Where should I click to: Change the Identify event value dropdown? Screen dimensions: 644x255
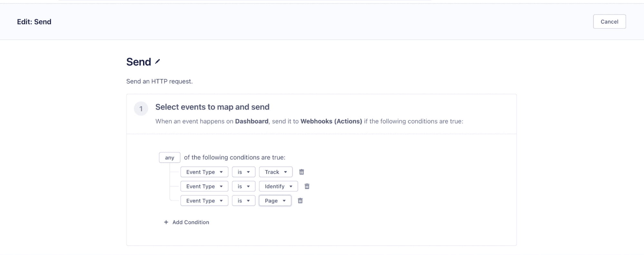tap(278, 186)
